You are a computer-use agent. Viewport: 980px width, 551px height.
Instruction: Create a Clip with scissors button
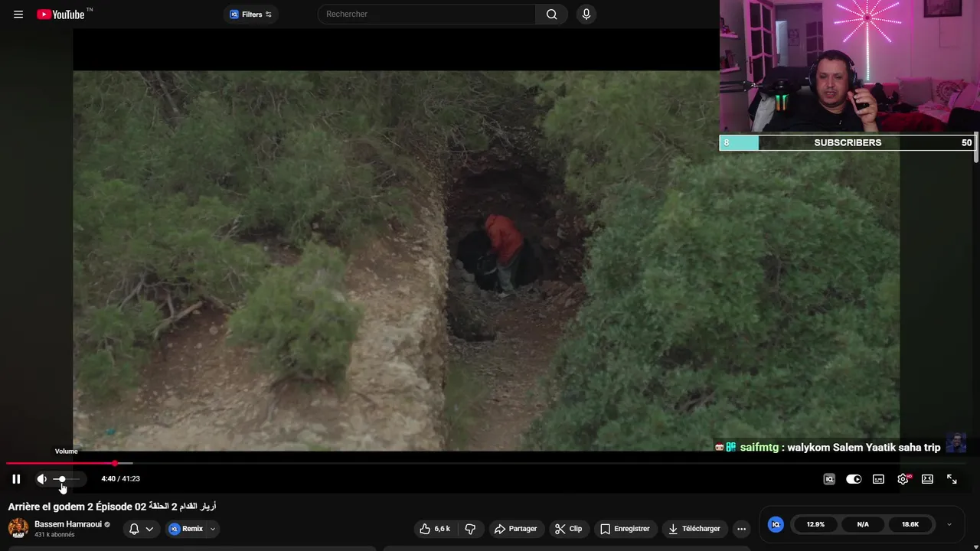point(569,529)
